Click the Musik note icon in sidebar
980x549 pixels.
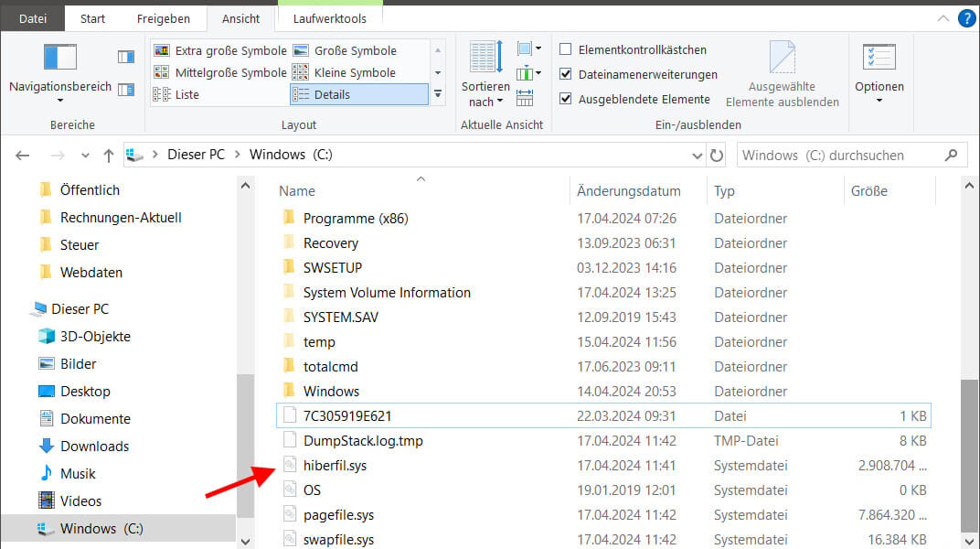[47, 473]
